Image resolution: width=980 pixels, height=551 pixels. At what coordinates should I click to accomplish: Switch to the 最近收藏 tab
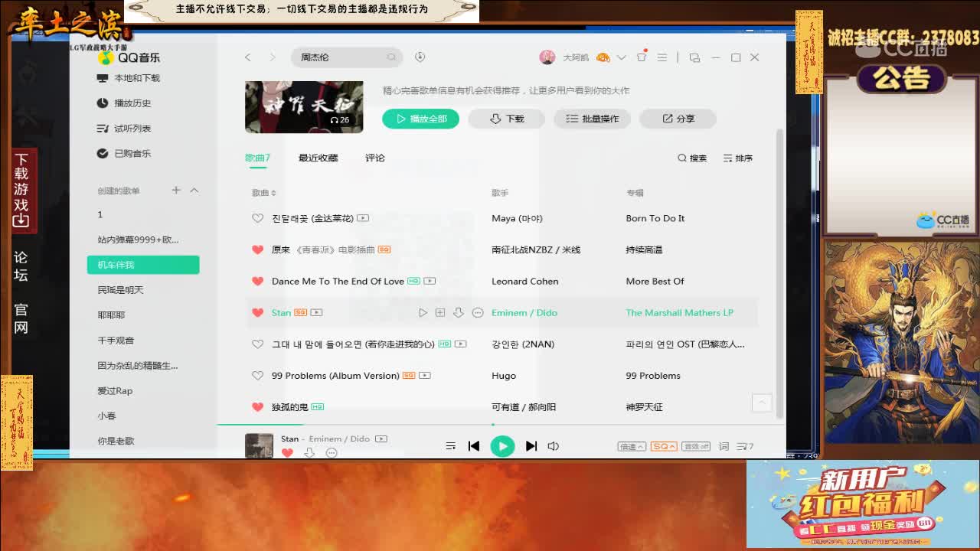click(318, 158)
